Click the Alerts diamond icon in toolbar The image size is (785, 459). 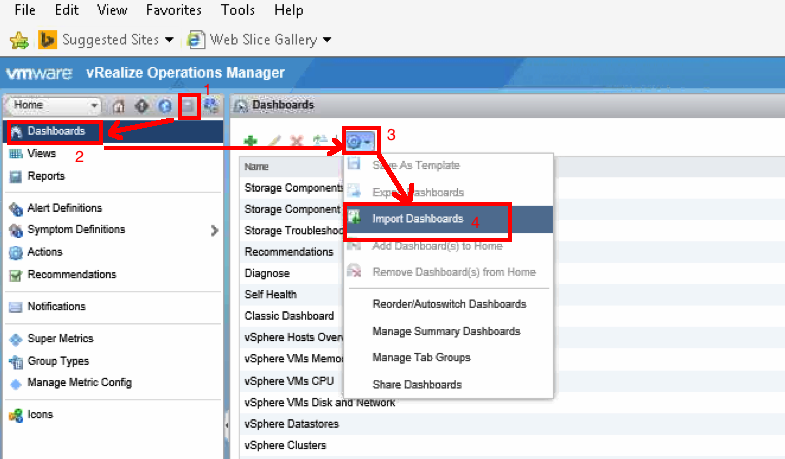click(142, 105)
